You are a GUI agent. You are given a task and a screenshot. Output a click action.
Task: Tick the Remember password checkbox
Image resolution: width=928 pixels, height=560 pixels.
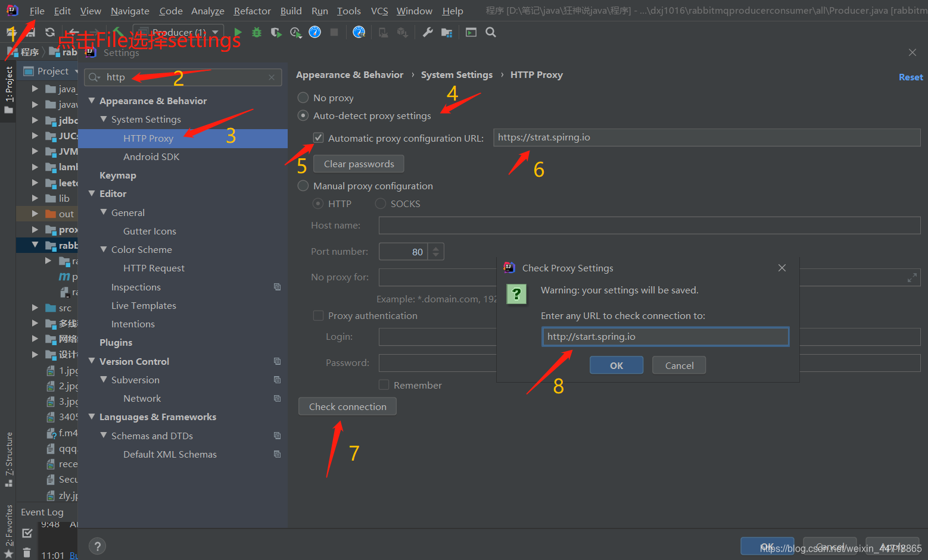coord(384,385)
